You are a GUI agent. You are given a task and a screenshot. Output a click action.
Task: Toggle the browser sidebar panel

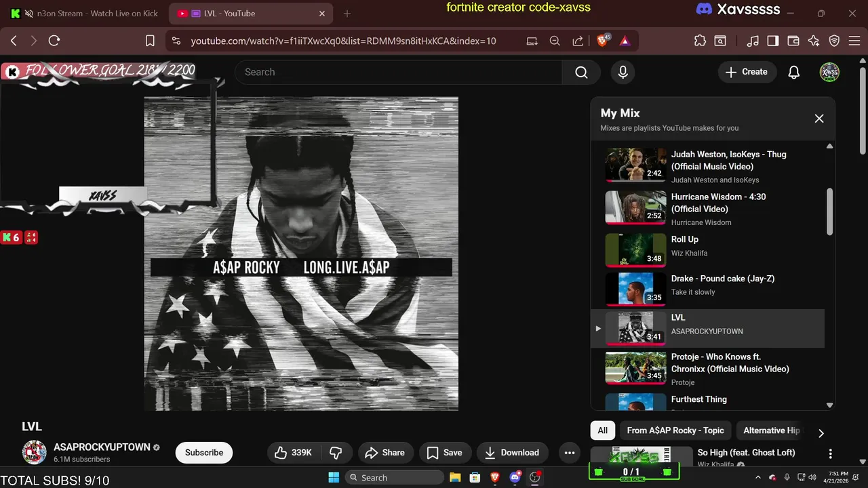[x=772, y=41]
